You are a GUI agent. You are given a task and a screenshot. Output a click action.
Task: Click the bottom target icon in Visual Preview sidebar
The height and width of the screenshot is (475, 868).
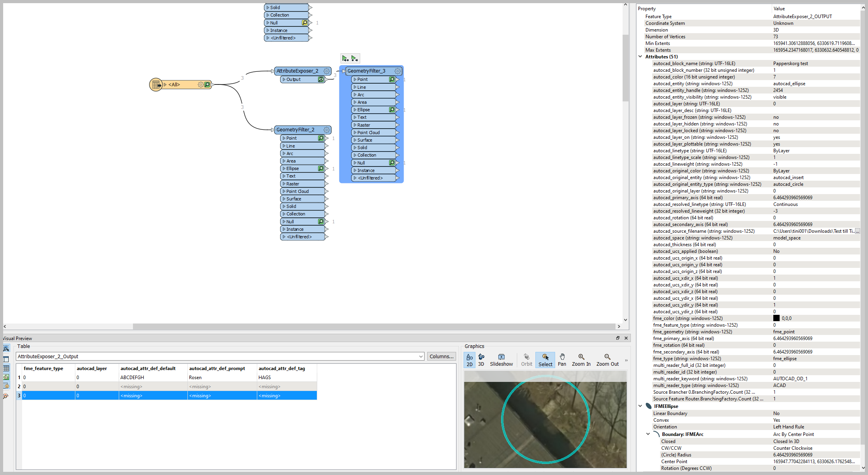click(x=6, y=396)
